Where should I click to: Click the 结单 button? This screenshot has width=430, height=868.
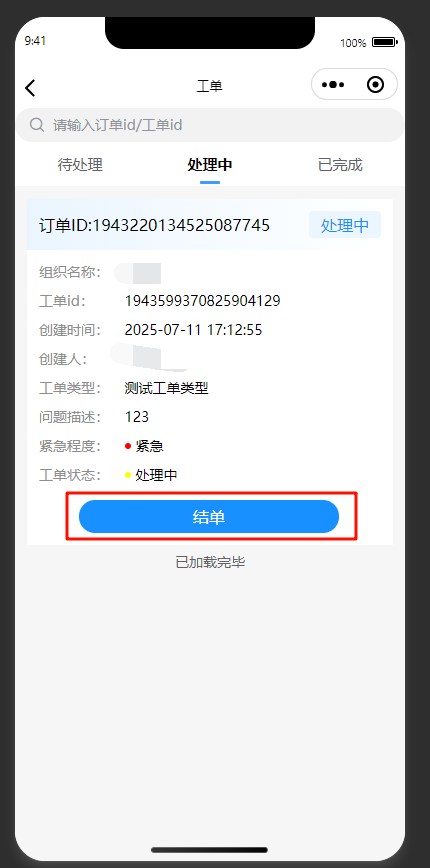pyautogui.click(x=209, y=516)
